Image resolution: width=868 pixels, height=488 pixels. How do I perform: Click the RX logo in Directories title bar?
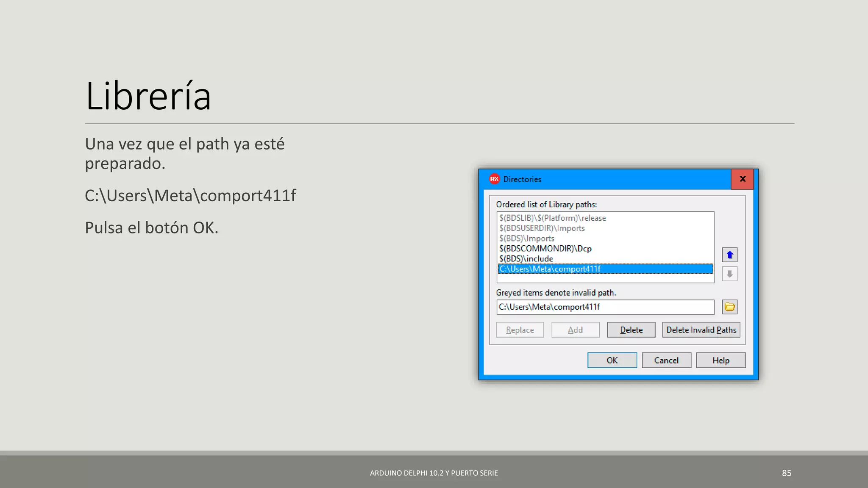[494, 179]
